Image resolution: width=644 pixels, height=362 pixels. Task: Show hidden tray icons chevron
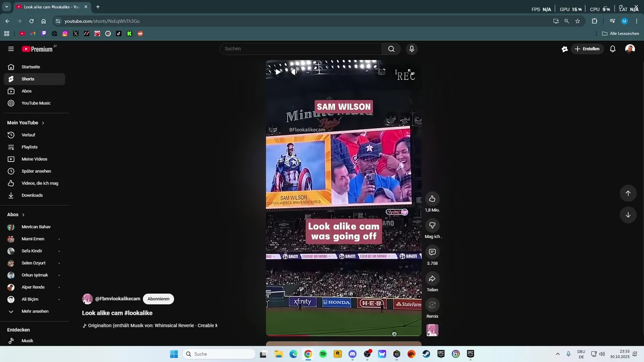click(x=557, y=354)
